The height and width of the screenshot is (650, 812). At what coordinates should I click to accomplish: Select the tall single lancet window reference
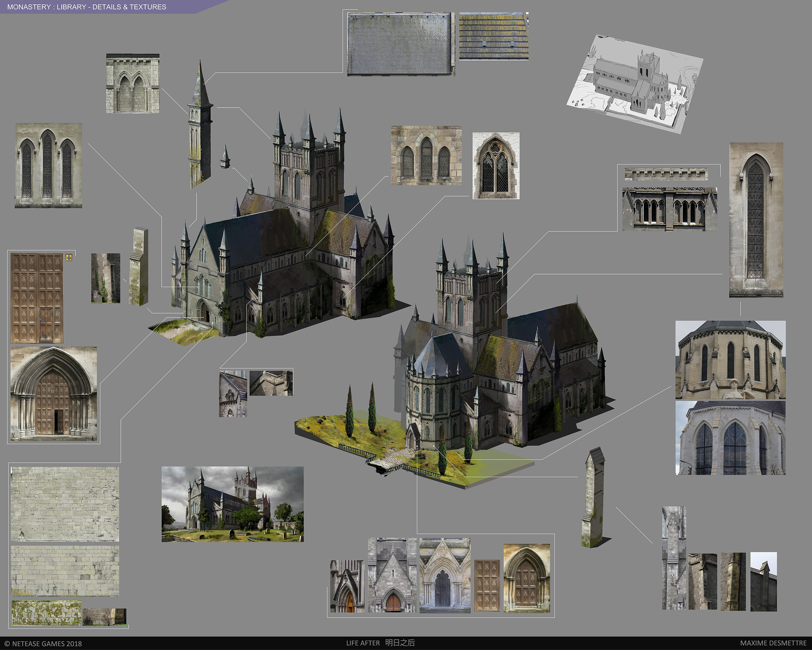pyautogui.click(x=756, y=220)
